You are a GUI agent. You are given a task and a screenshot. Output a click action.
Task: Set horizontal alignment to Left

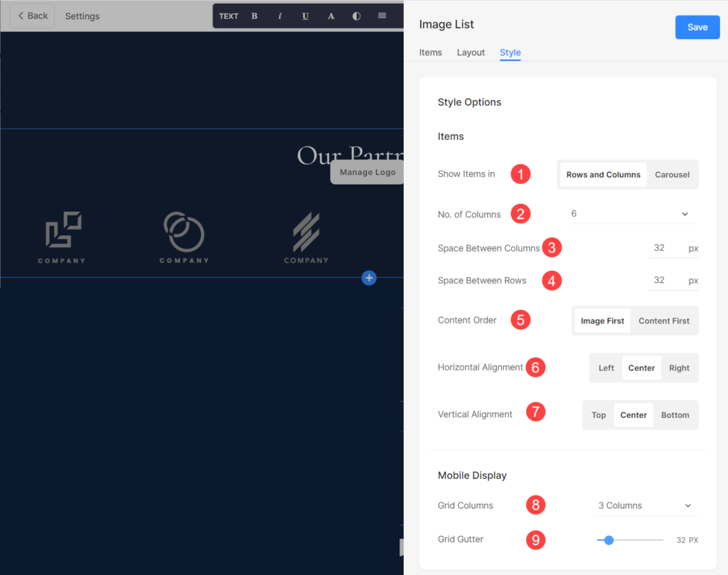click(606, 368)
